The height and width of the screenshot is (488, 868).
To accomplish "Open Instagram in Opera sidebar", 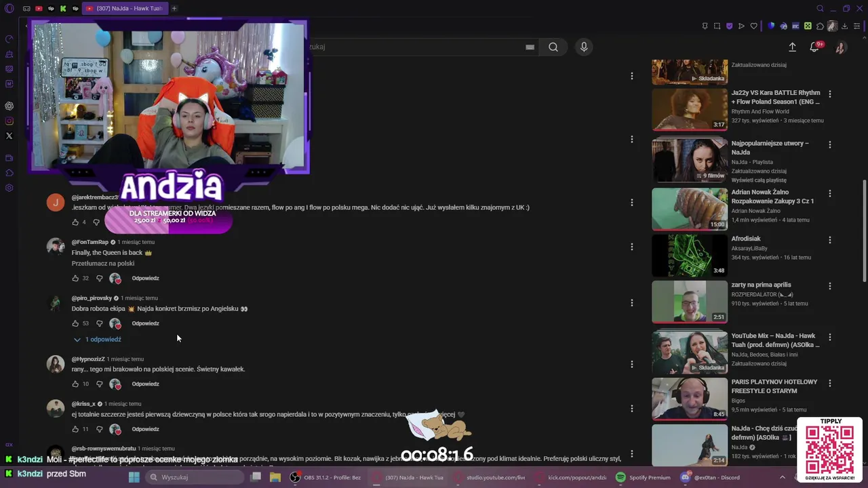I will point(9,121).
